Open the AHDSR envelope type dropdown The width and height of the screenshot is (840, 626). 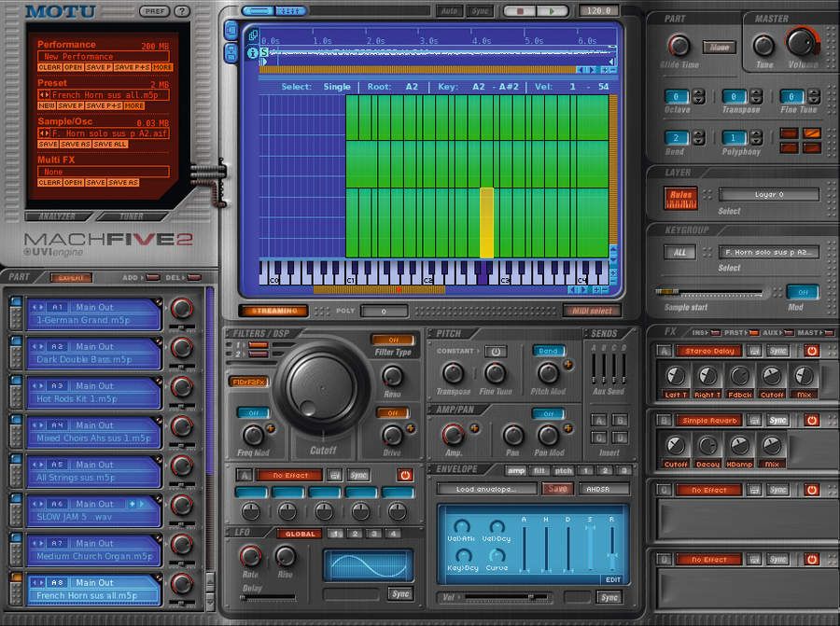604,489
